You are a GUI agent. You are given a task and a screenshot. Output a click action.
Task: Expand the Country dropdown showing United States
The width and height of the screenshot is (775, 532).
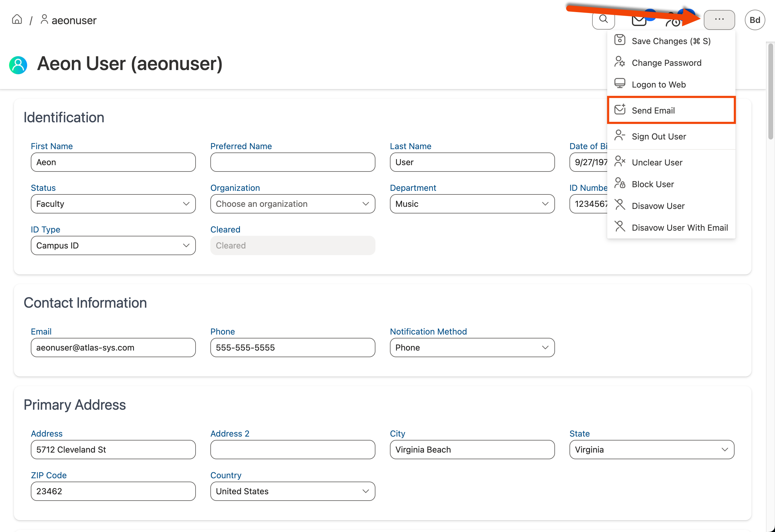tap(292, 491)
